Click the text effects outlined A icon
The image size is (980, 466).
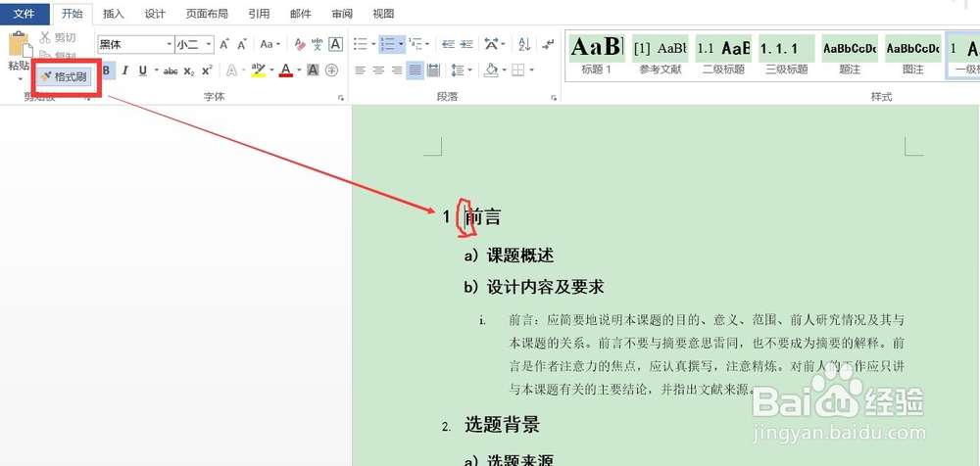point(231,70)
